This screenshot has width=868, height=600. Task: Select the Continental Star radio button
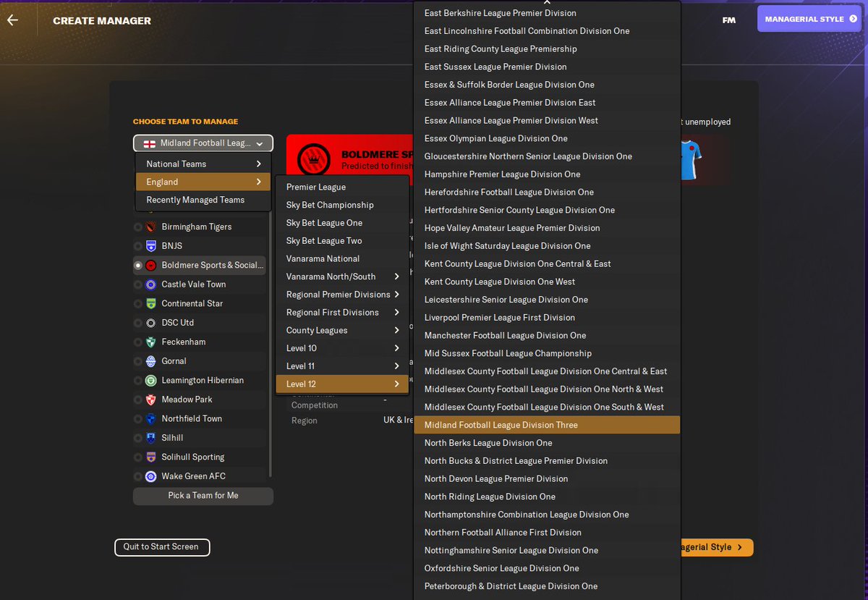click(137, 303)
